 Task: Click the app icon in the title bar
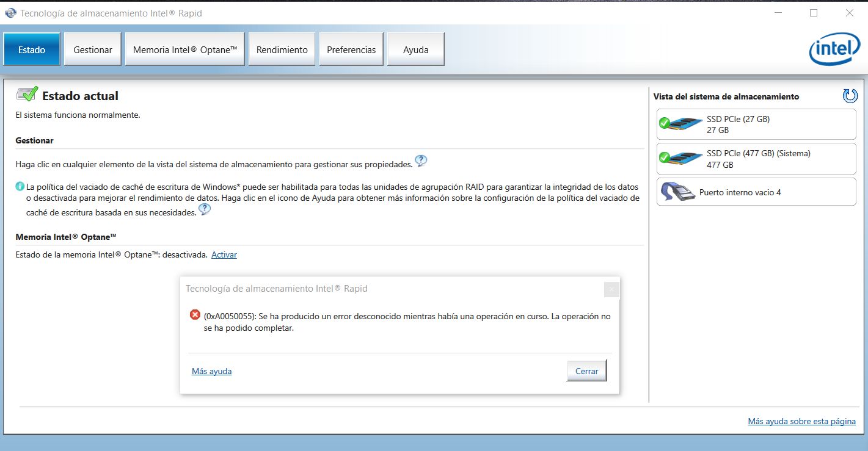(x=10, y=13)
